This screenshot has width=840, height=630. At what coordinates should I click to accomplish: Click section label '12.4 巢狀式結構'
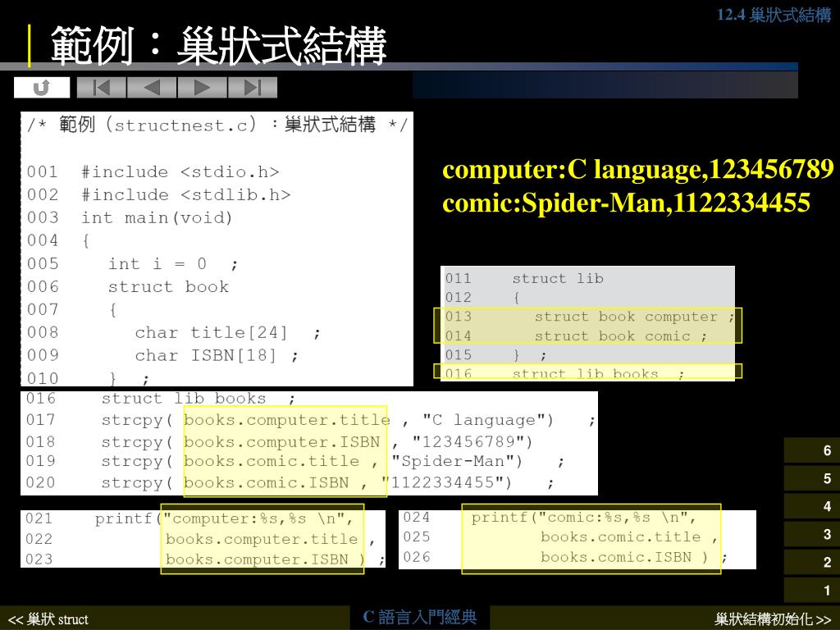(x=774, y=15)
